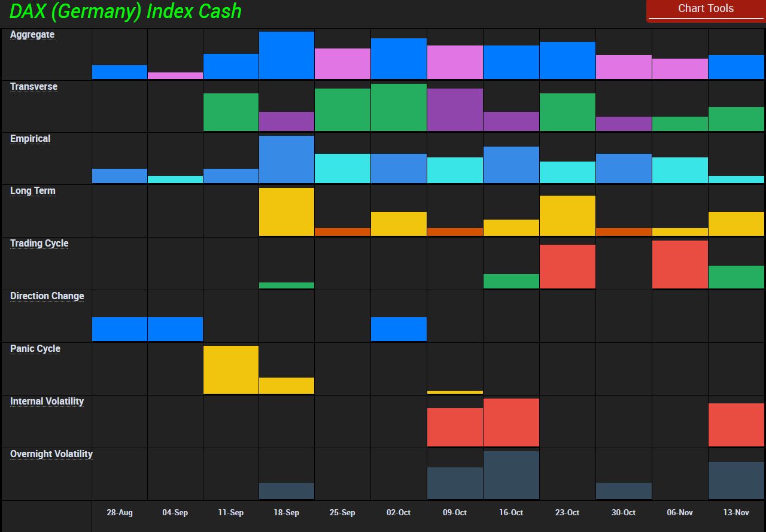Click the Empirical row label
The height and width of the screenshot is (532, 766).
click(x=30, y=139)
